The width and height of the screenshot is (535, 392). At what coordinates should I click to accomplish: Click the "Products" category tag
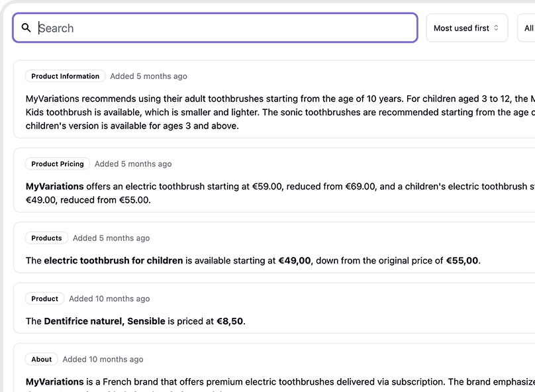click(46, 238)
